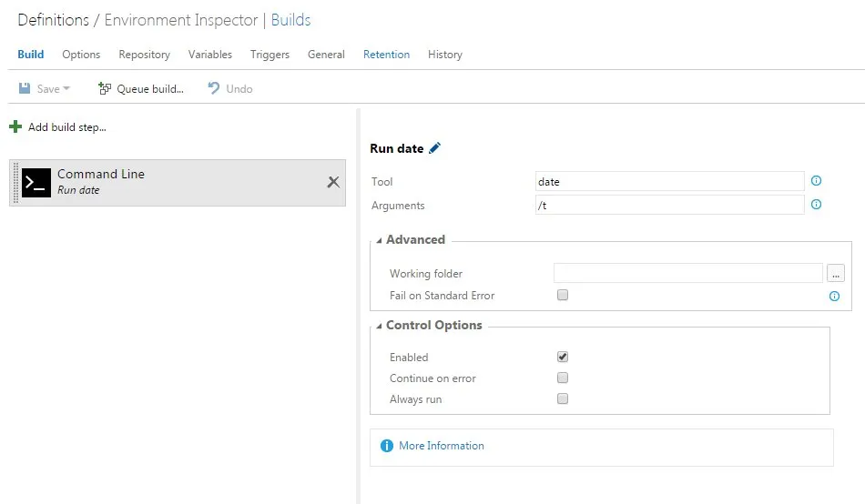Click the Arguments field info icon
Viewport: 865px width, 504px height.
(816, 205)
